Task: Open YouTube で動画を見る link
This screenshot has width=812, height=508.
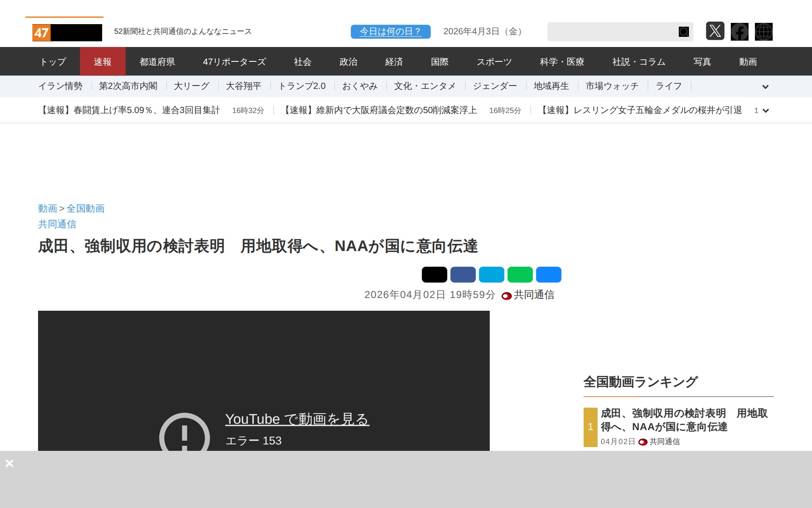Action: point(297,419)
